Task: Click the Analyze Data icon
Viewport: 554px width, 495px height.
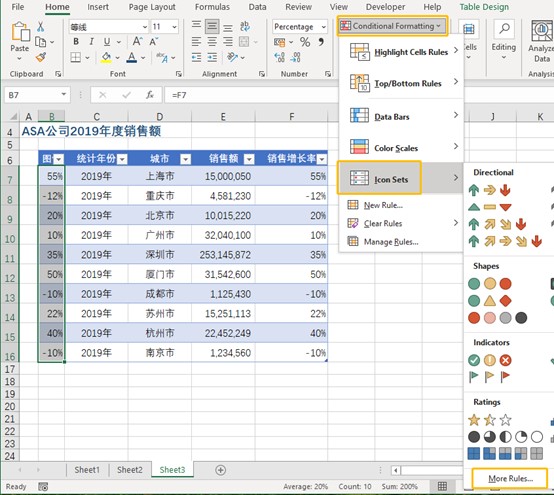Action: pyautogui.click(x=542, y=31)
